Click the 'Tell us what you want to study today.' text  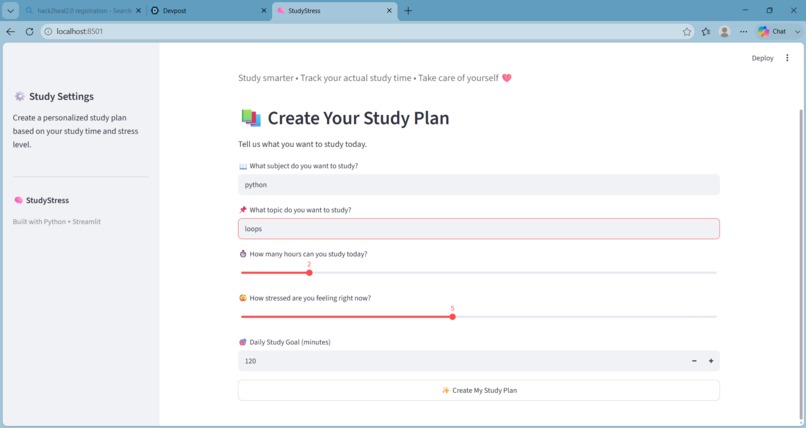tap(302, 144)
